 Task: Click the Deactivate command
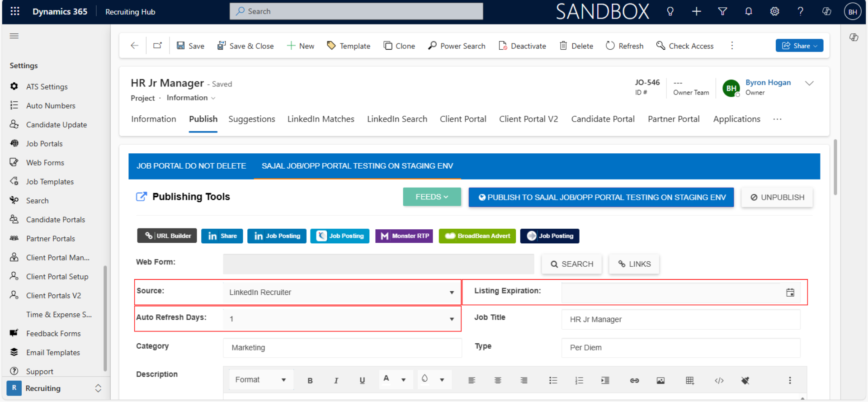(522, 46)
